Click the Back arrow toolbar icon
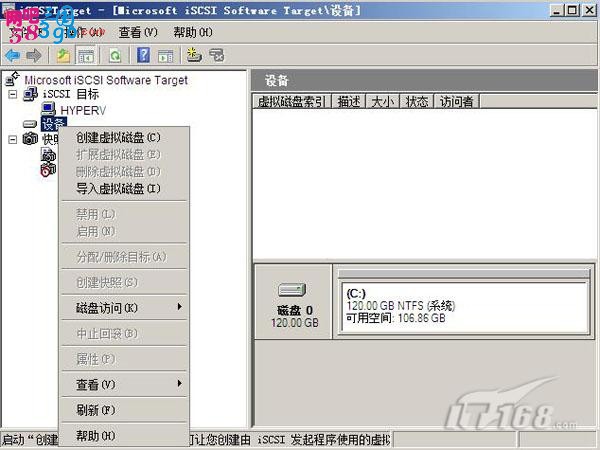Screen dimensions: 600x450 13,56
